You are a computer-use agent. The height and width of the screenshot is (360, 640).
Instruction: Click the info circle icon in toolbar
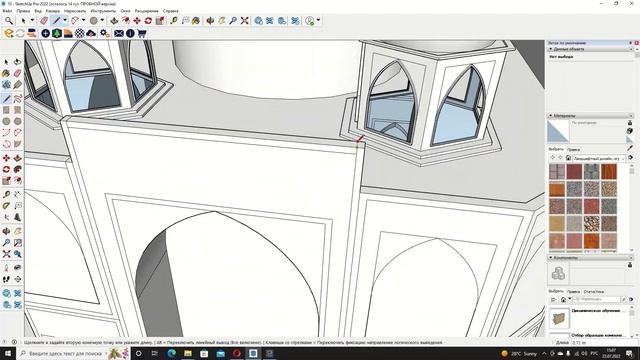coord(130,33)
